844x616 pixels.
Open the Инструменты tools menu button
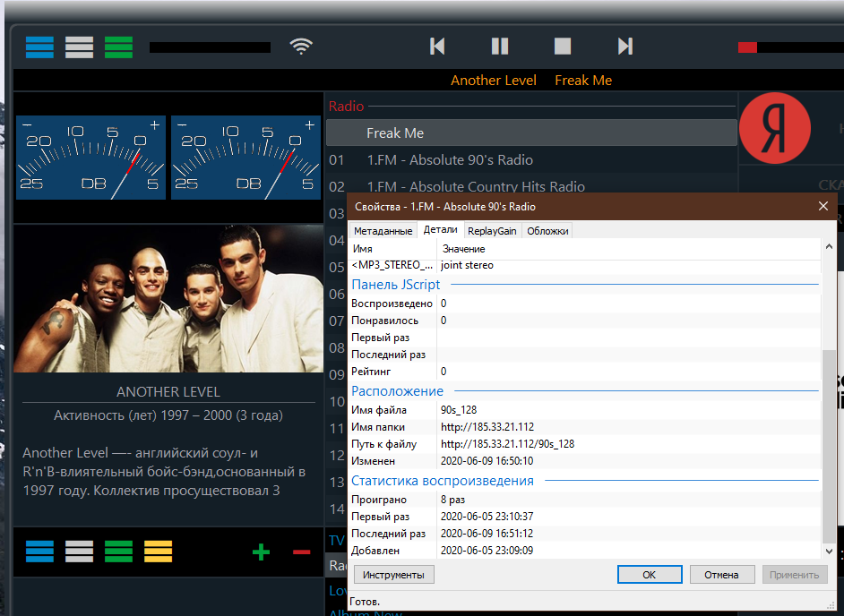(394, 575)
